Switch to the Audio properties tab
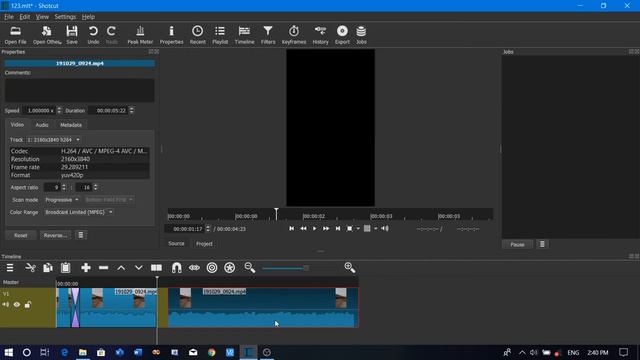The width and height of the screenshot is (640, 360). coord(42,125)
